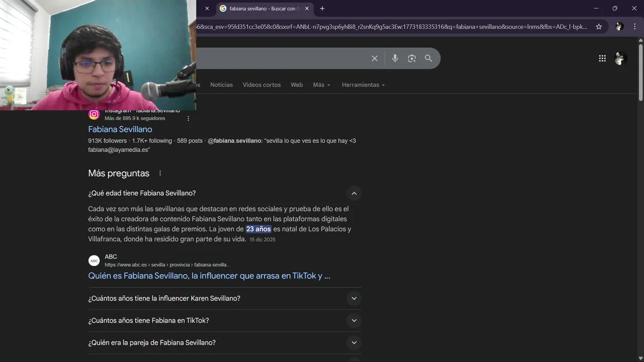Image resolution: width=644 pixels, height=362 pixels.
Task: Select the fabiana sevillano browser tab
Action: pos(264,9)
